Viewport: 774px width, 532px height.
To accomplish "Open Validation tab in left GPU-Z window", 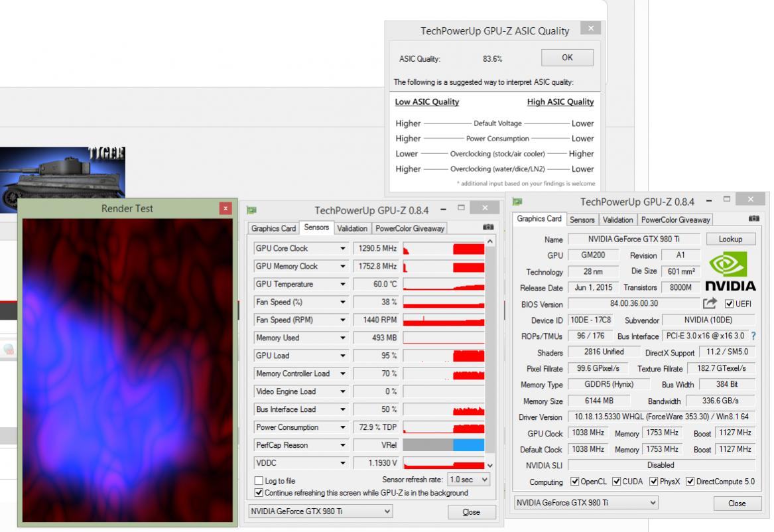I will 352,228.
